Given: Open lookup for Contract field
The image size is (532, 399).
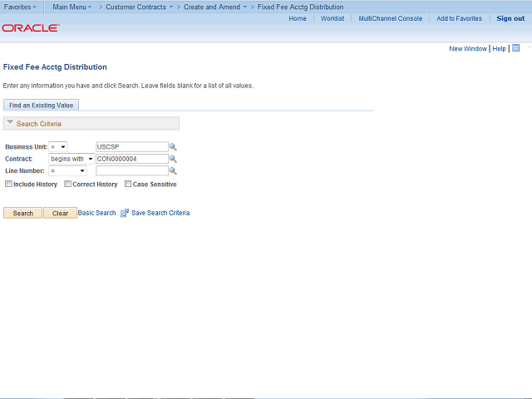Looking at the screenshot, I should pos(173,159).
